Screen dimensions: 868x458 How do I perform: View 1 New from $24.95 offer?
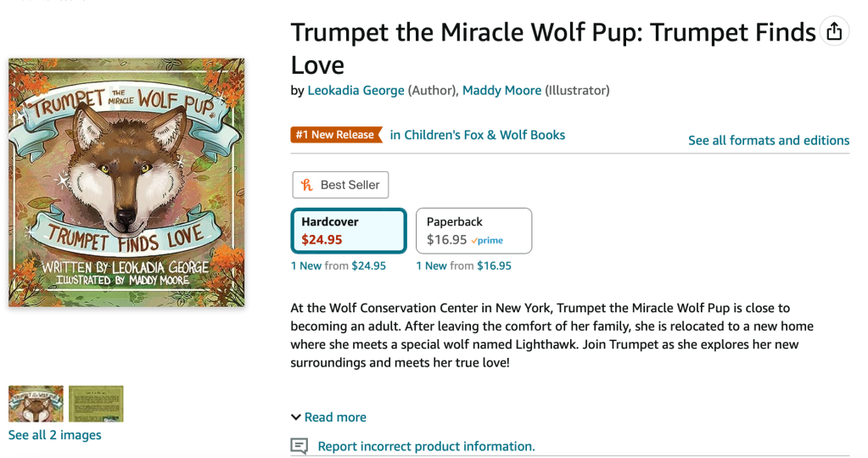coord(339,266)
